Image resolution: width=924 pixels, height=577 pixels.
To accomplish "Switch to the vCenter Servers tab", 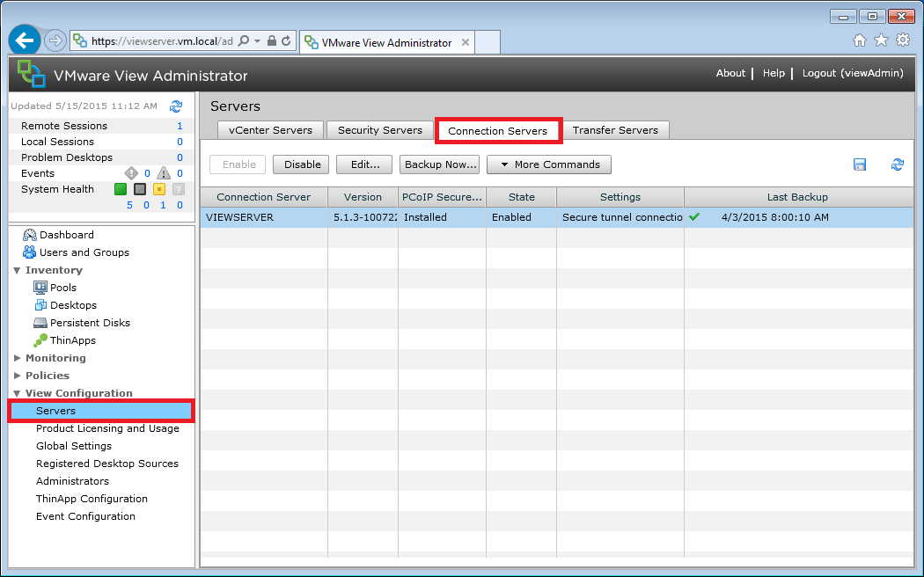I will 270,129.
